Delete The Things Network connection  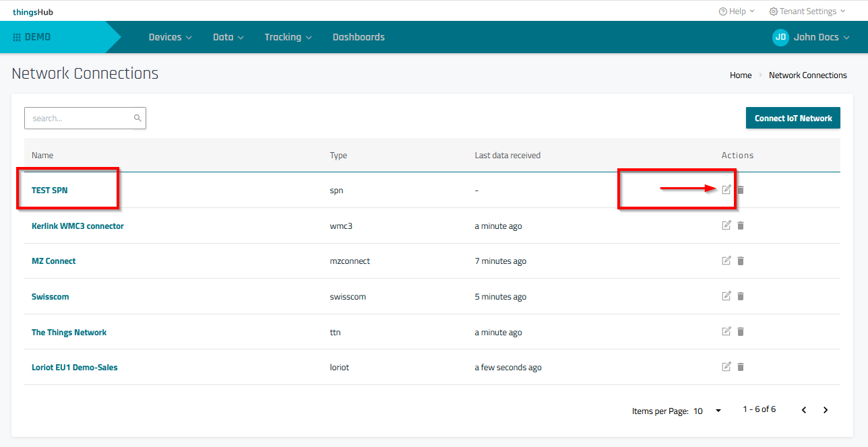pos(741,331)
